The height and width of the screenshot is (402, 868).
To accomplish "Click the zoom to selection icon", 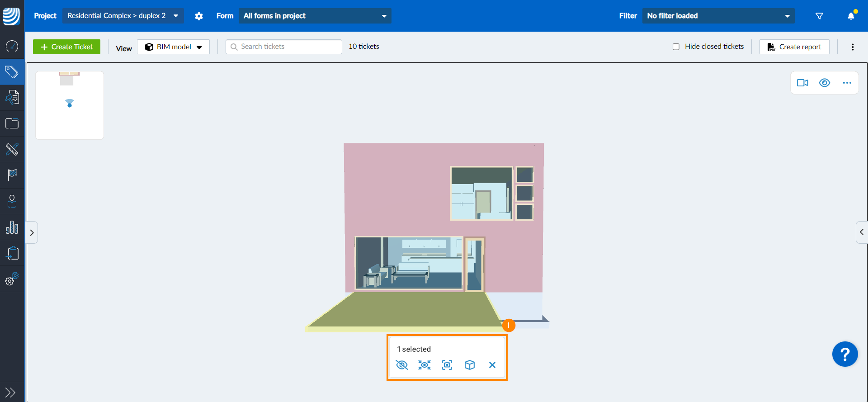I will (x=447, y=365).
